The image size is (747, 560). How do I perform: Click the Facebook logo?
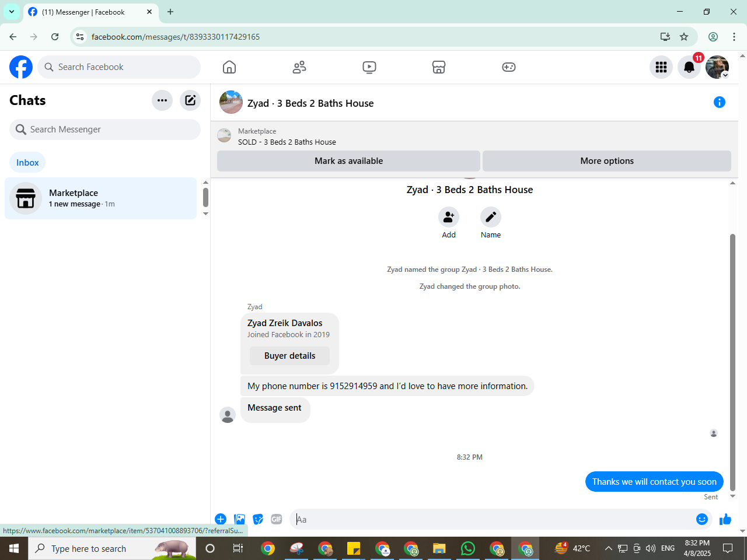coord(21,67)
